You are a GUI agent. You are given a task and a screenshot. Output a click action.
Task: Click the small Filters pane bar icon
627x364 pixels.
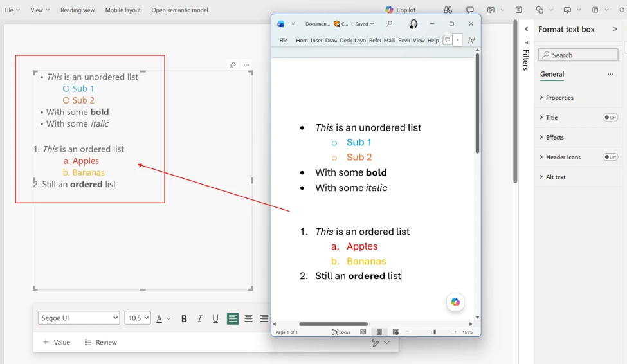527,42
